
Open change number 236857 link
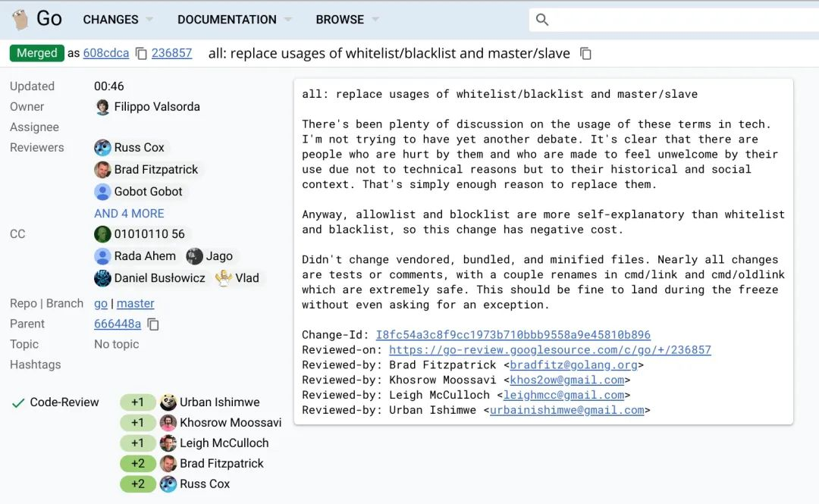pos(172,53)
